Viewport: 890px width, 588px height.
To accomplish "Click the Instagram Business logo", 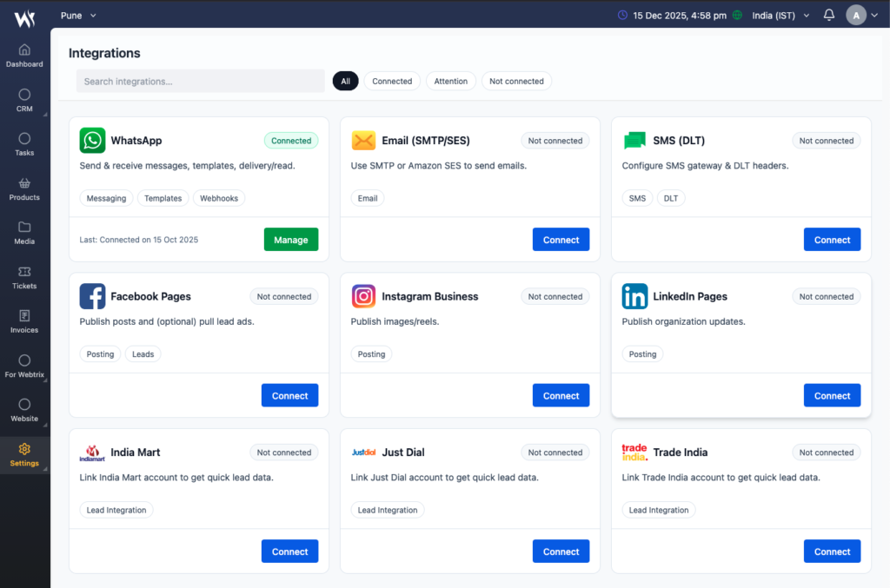I will pos(363,296).
